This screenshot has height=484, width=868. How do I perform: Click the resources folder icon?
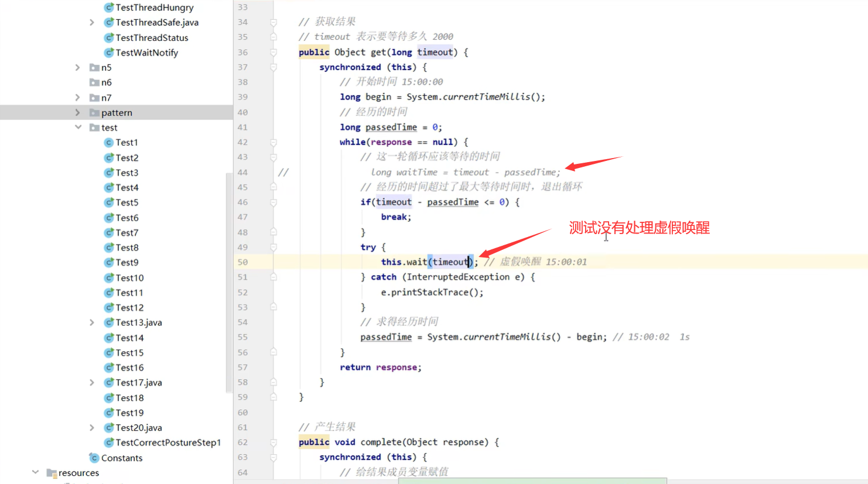tap(52, 473)
